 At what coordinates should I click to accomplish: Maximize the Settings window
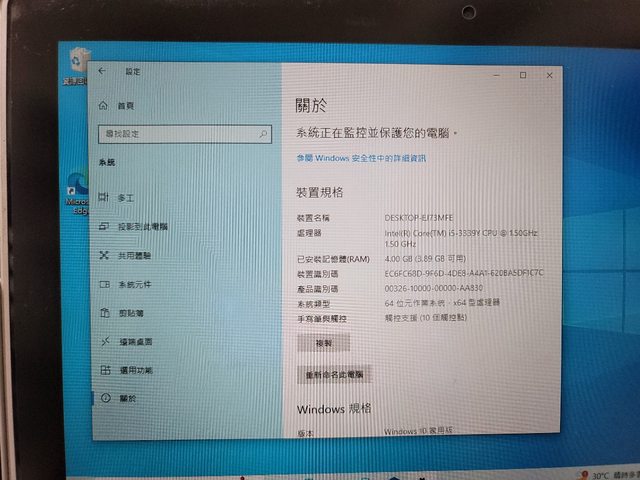click(x=522, y=75)
